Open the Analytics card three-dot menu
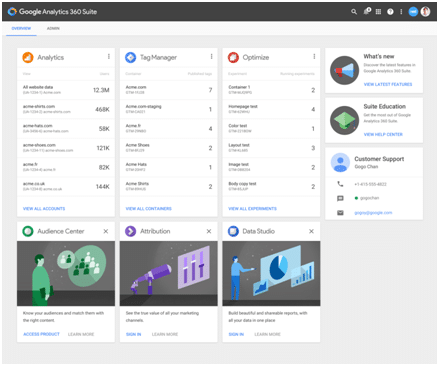Screen dimensions: 439x366 click(x=109, y=57)
